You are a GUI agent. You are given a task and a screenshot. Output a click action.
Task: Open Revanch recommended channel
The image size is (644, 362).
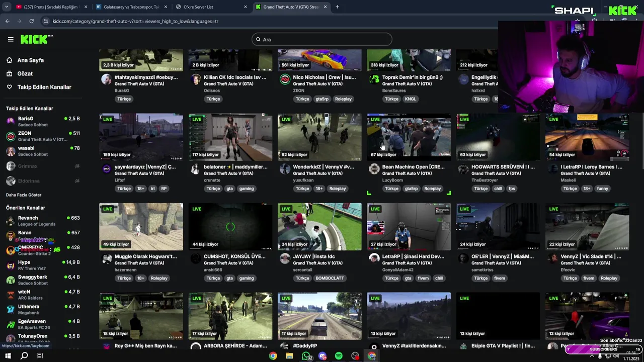point(43,221)
